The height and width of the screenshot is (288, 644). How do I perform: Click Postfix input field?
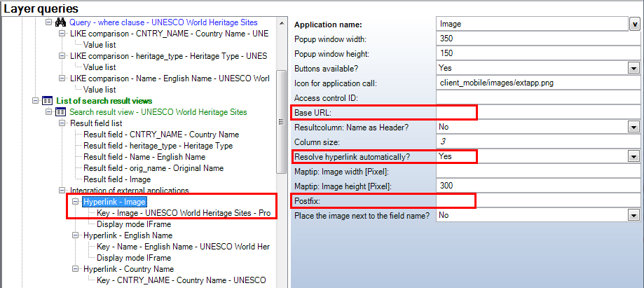538,201
